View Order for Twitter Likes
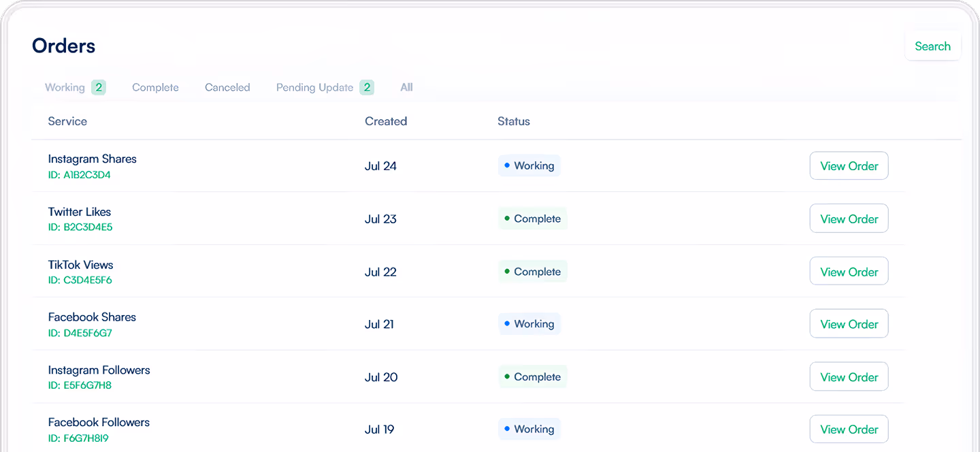The image size is (980, 452). (849, 219)
